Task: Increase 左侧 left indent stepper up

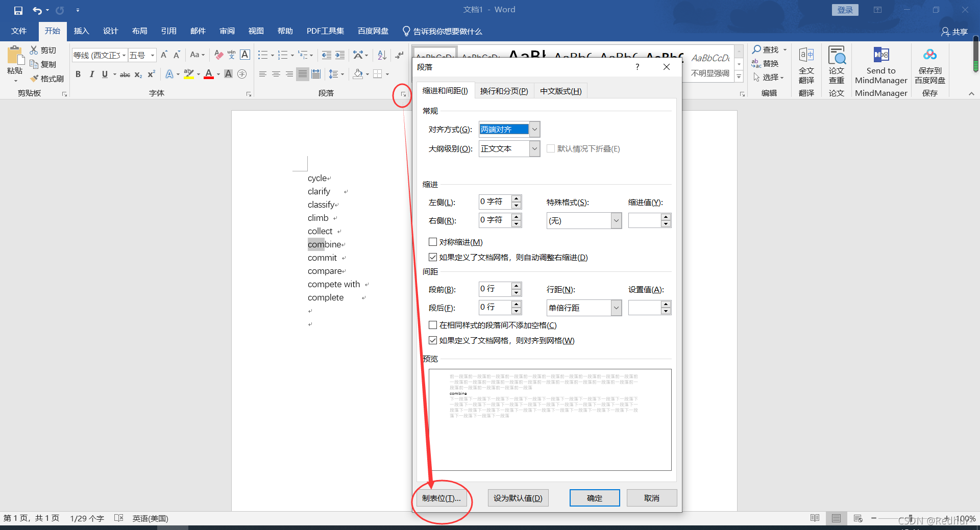Action: tap(517, 198)
